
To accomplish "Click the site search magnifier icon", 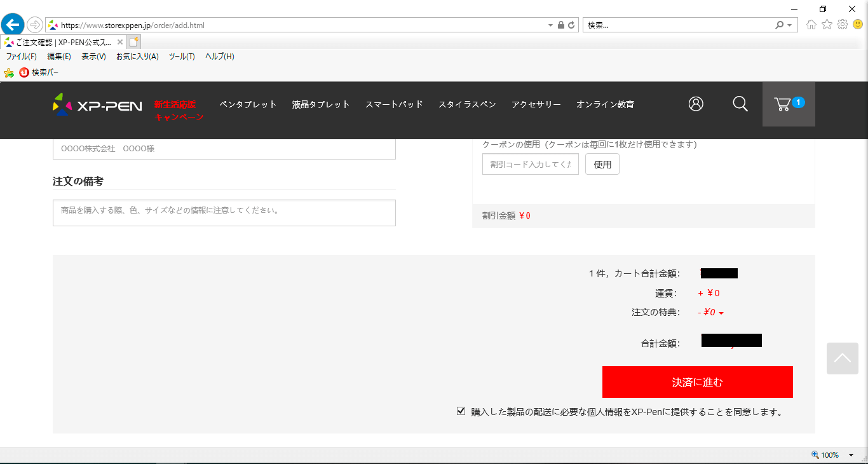I will 740,104.
